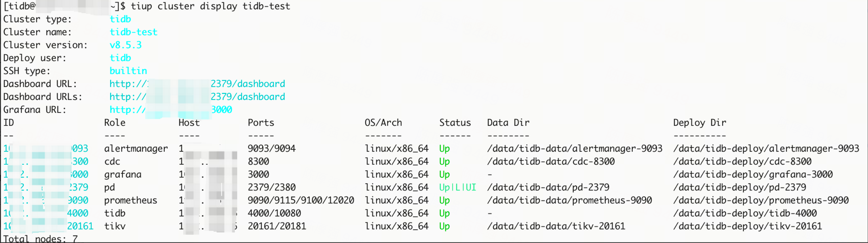Click the tikv role text

click(x=115, y=226)
